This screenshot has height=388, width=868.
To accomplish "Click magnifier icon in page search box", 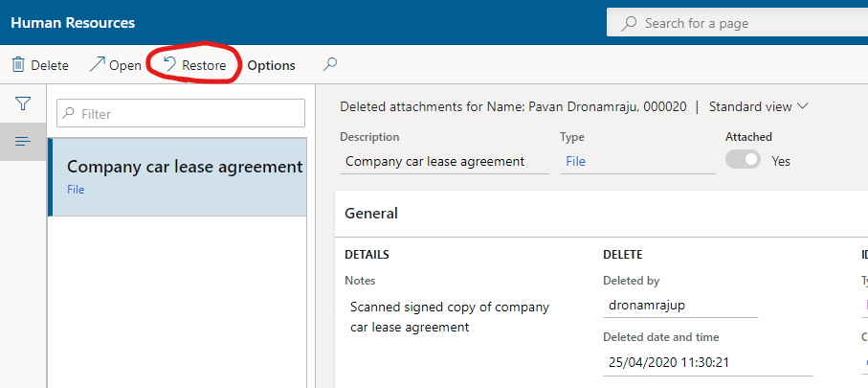I will click(x=629, y=23).
